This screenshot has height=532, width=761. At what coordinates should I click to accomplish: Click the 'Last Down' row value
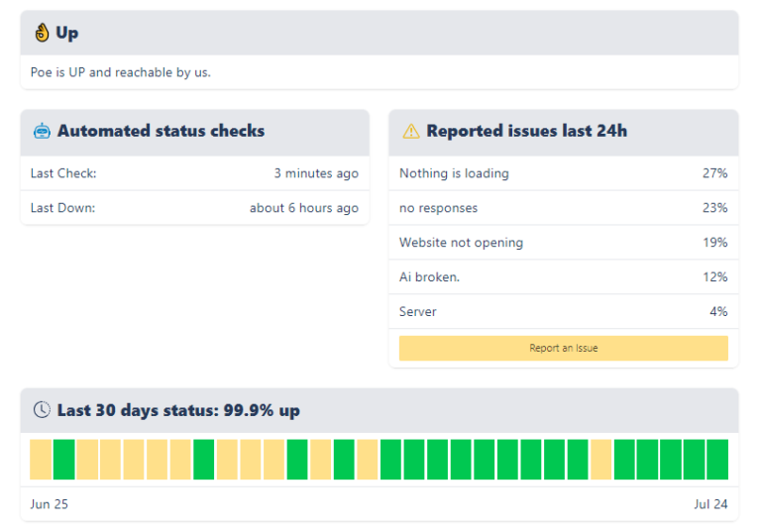(304, 208)
